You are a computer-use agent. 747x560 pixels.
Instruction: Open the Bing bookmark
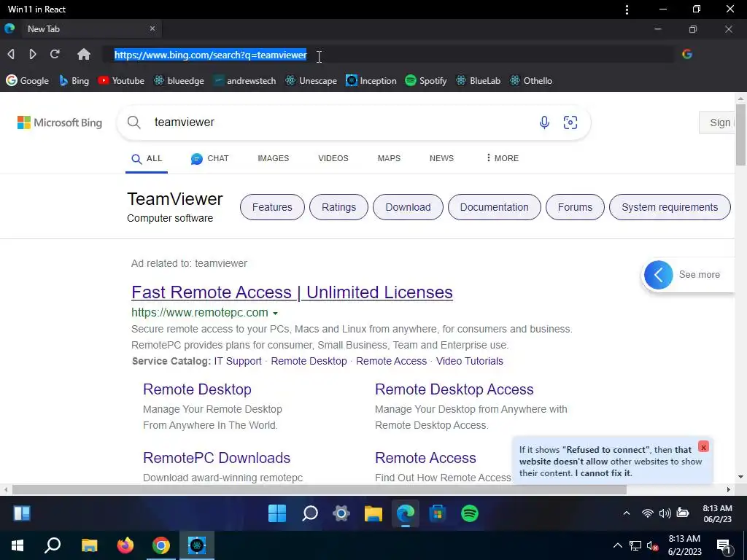tap(74, 80)
